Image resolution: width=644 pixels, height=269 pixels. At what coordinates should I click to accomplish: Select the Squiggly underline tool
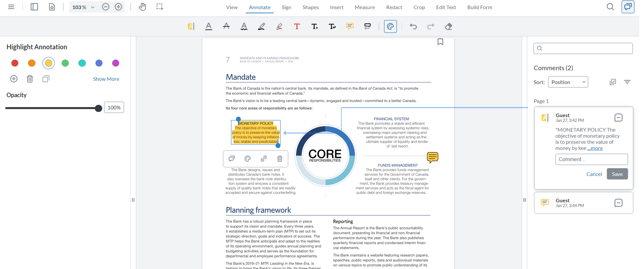(244, 26)
